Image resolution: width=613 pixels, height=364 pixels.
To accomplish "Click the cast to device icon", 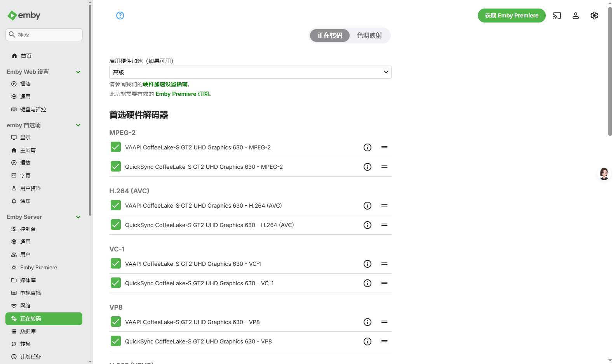I will point(557,16).
